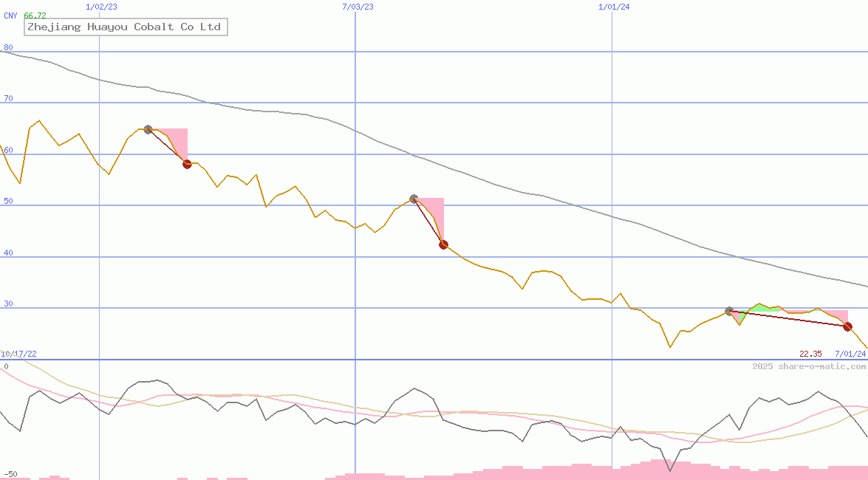The height and width of the screenshot is (480, 868).
Task: Click the red exit marker of the last trade
Action: pyautogui.click(x=847, y=326)
